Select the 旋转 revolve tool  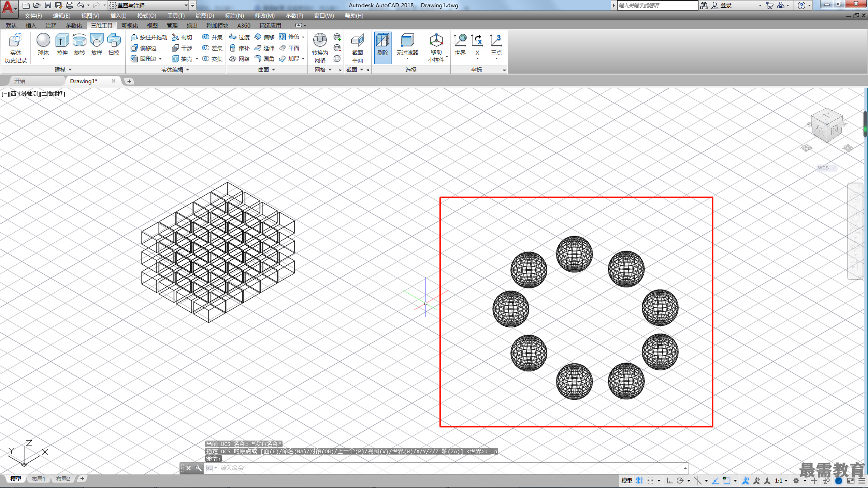[80, 44]
